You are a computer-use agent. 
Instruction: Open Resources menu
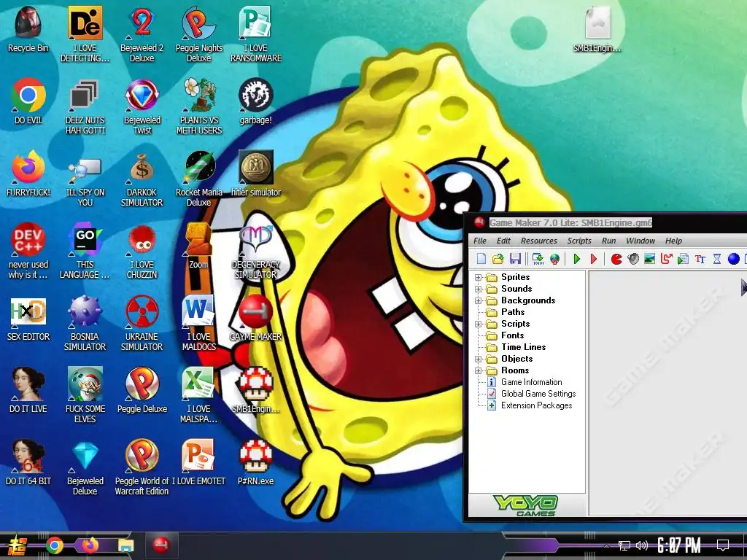[539, 241]
